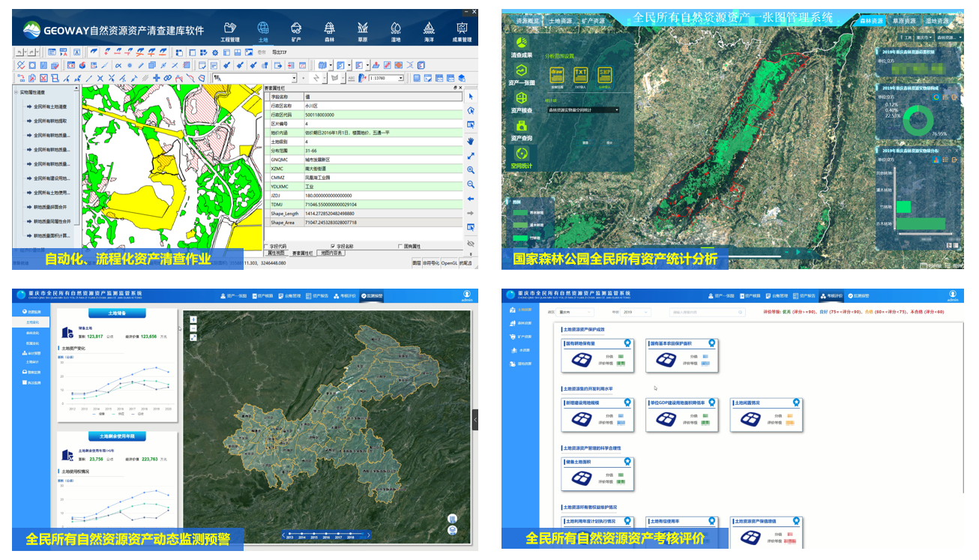
Task: Click the 2016 marker on year timeline
Action: point(328,535)
